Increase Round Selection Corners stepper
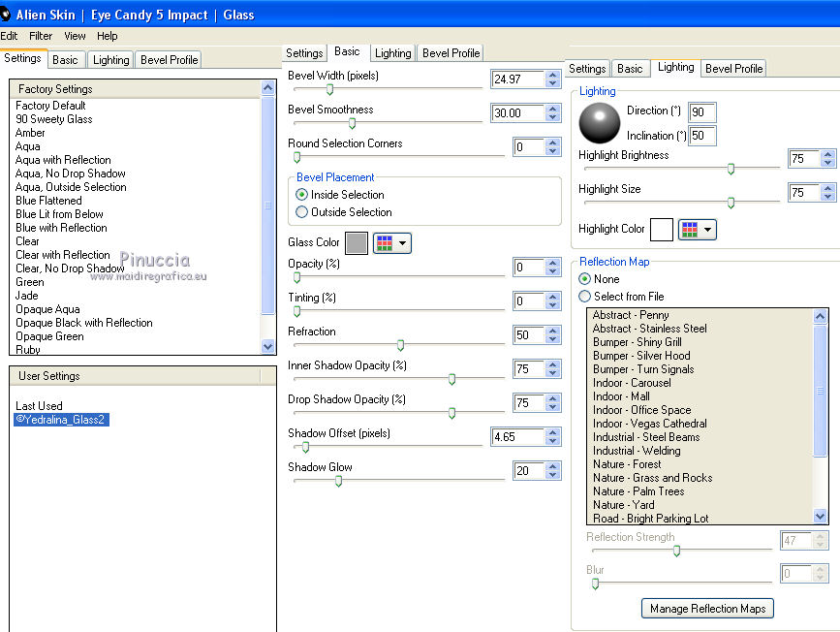 tap(553, 142)
